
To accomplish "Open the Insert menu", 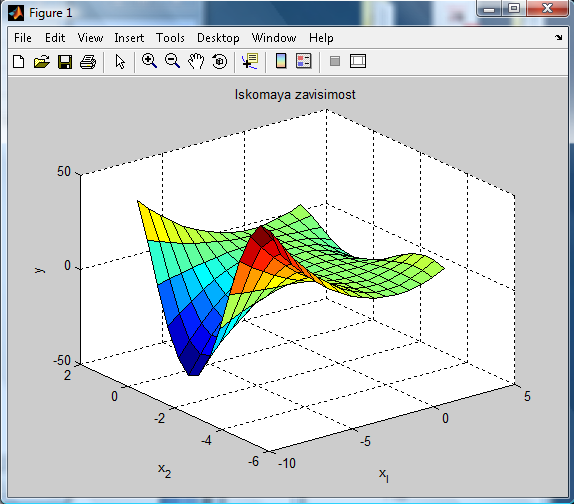I will 129,38.
